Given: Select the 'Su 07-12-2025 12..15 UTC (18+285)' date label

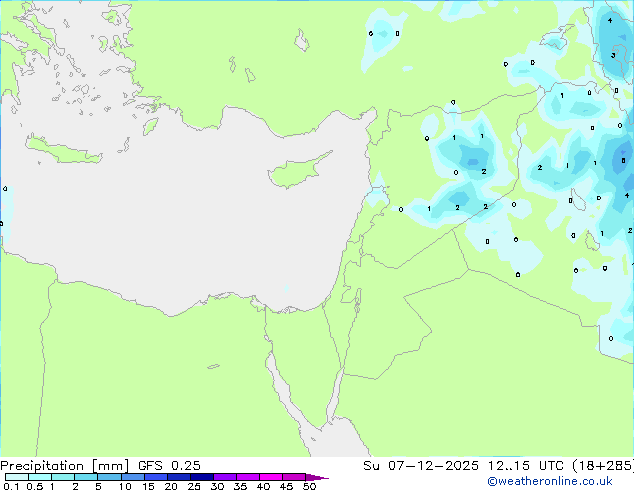Looking at the screenshot, I should [x=498, y=466].
